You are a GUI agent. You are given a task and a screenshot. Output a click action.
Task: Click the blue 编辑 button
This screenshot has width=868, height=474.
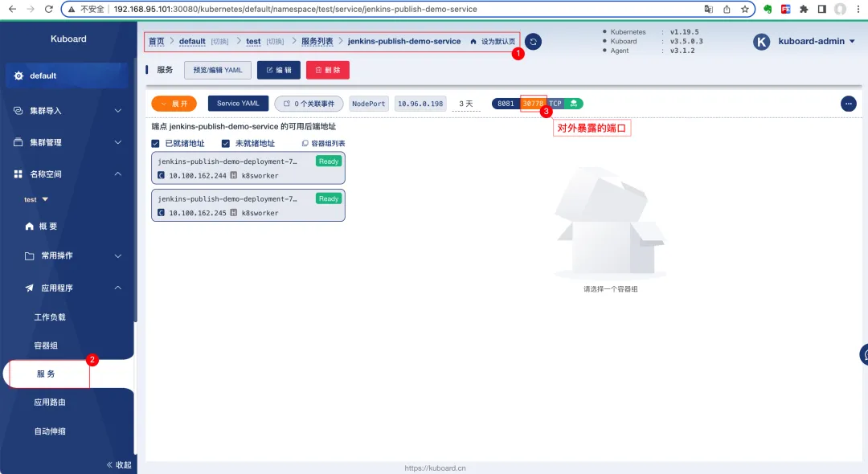click(278, 70)
